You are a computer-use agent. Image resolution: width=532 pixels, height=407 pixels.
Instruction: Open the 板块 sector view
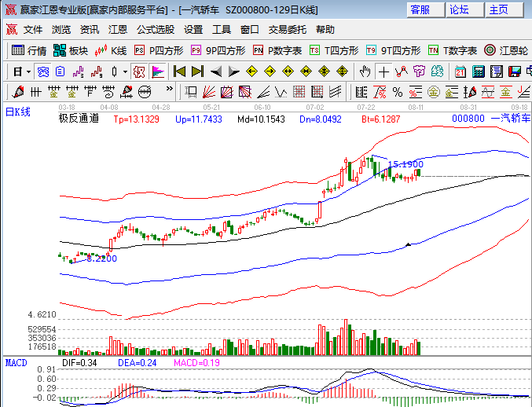pyautogui.click(x=71, y=50)
